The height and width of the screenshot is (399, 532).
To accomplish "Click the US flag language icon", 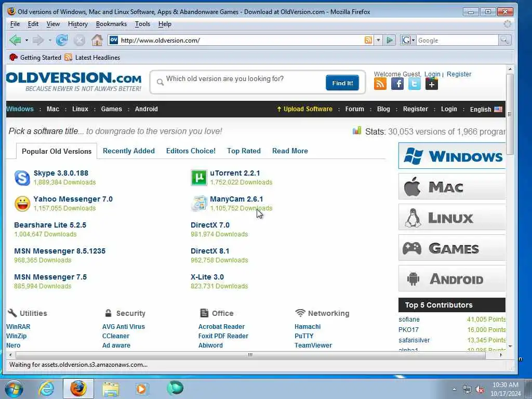I will pos(498,109).
